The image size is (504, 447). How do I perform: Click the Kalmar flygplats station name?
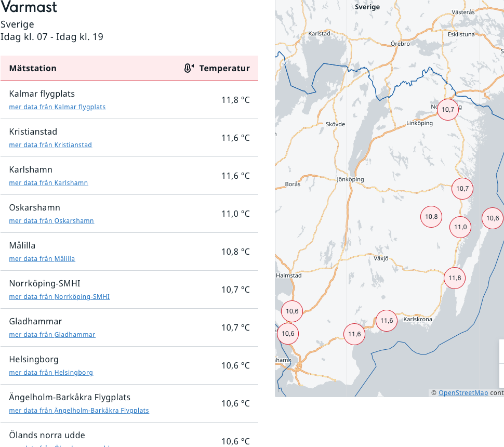[x=42, y=94]
